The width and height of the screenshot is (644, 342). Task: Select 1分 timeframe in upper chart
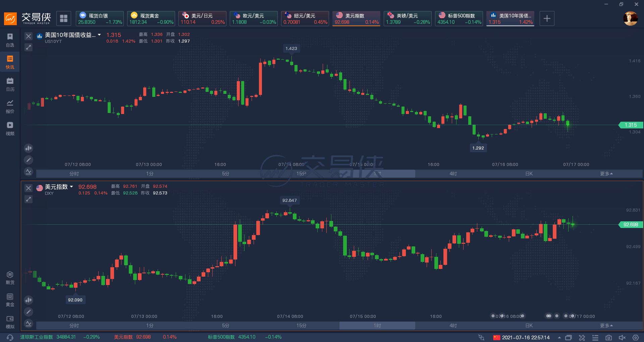click(x=150, y=174)
